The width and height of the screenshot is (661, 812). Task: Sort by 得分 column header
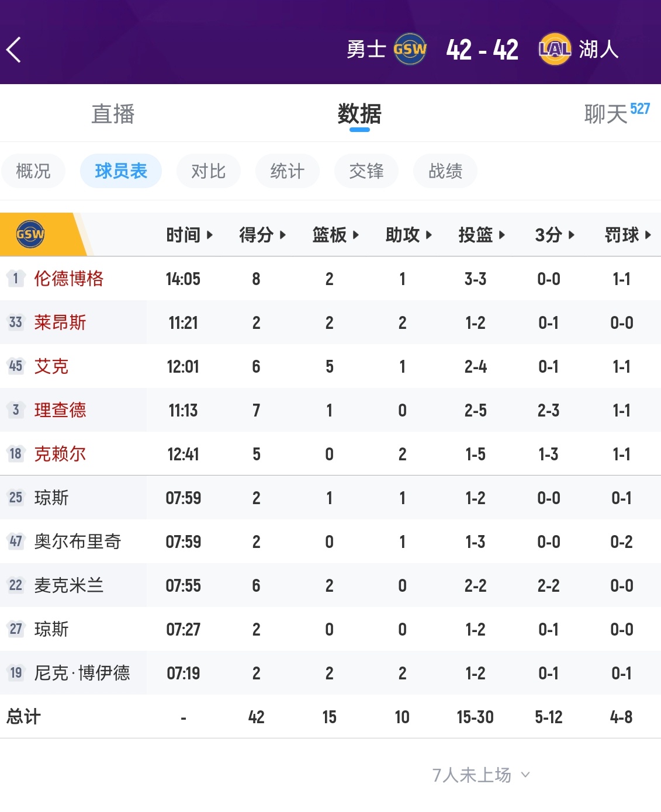click(x=262, y=235)
